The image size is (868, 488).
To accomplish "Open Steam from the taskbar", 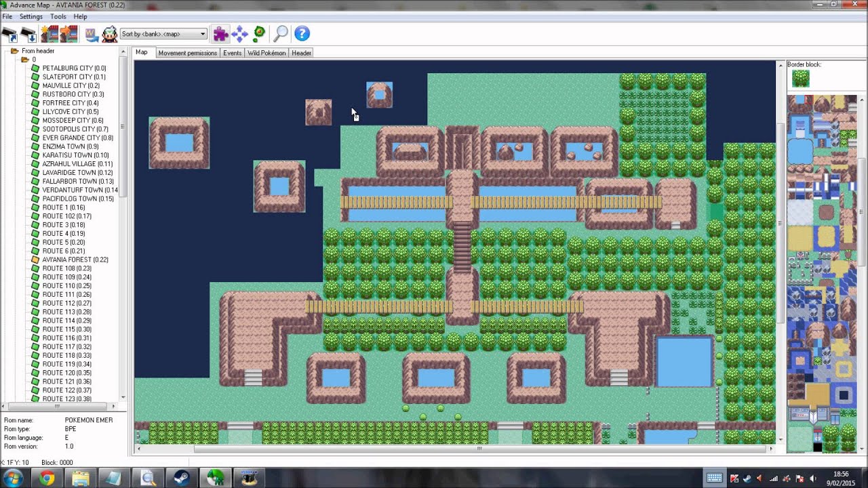I will 182,478.
